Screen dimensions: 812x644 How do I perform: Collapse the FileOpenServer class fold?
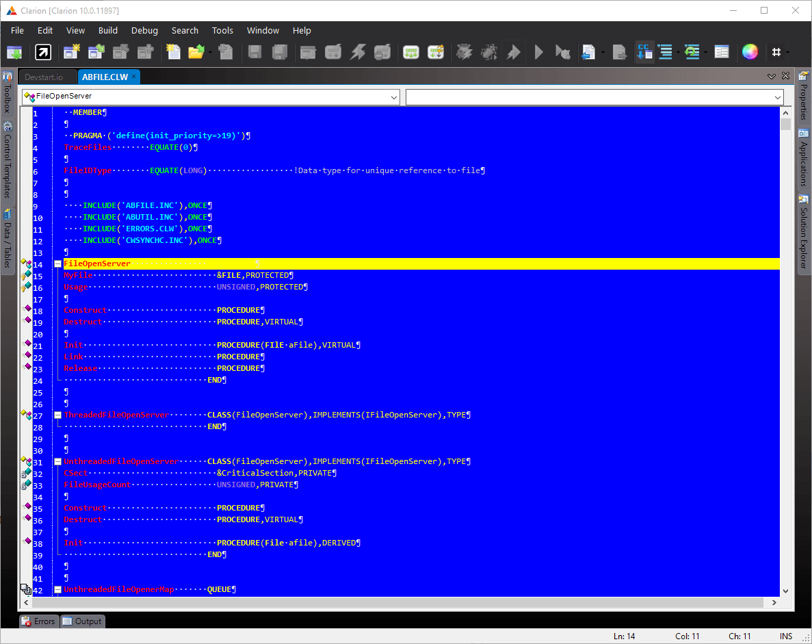pos(58,264)
